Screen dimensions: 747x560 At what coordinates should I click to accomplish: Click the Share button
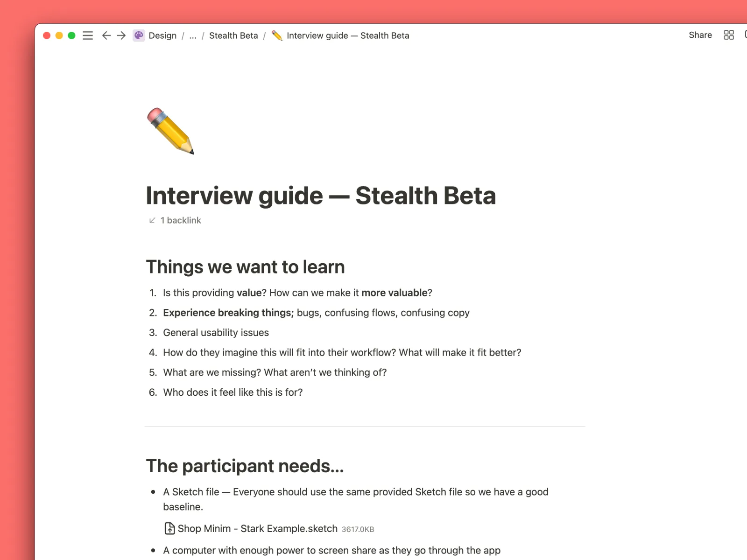(x=700, y=35)
